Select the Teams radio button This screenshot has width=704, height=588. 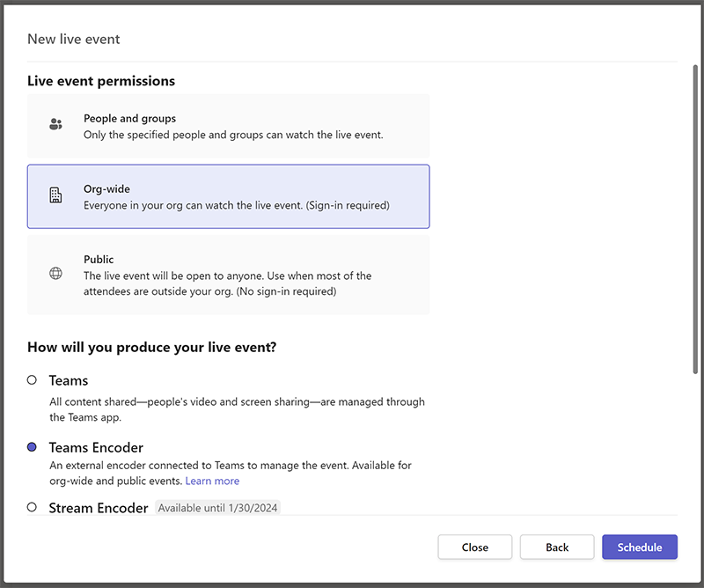point(32,380)
